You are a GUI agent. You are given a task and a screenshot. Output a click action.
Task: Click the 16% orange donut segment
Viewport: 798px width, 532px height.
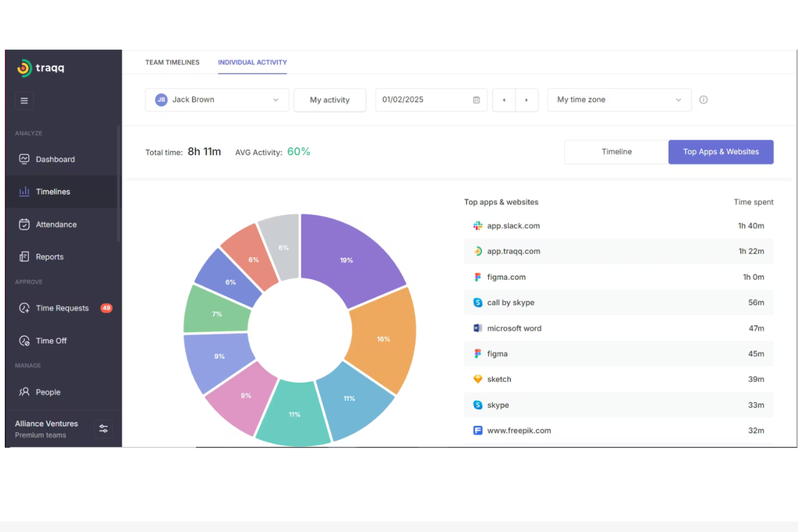point(384,340)
